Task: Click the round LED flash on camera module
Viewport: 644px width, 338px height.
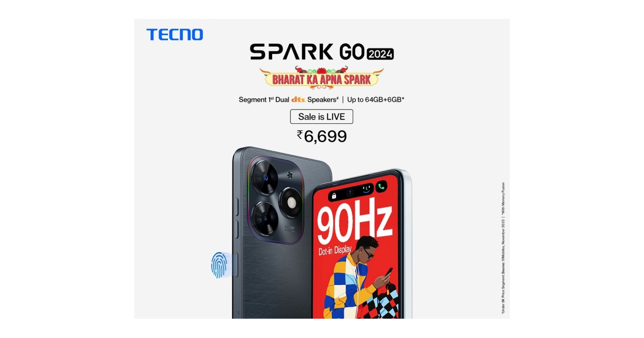Action: tap(291, 203)
